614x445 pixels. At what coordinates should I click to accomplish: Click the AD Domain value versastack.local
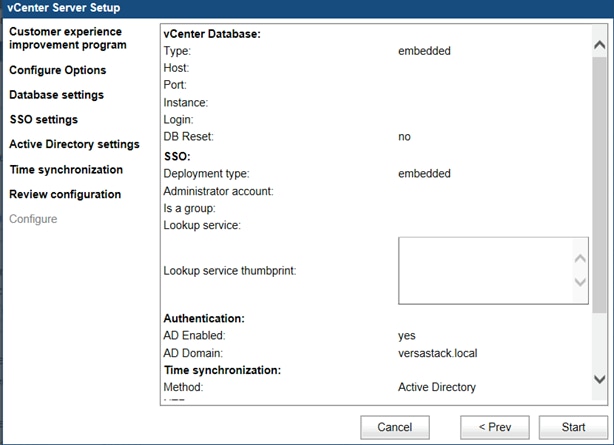437,353
